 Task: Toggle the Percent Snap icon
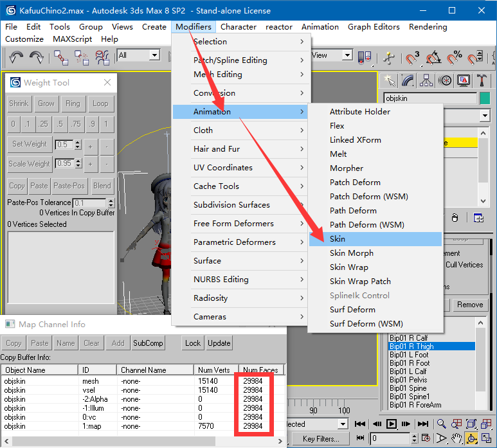tap(455, 58)
